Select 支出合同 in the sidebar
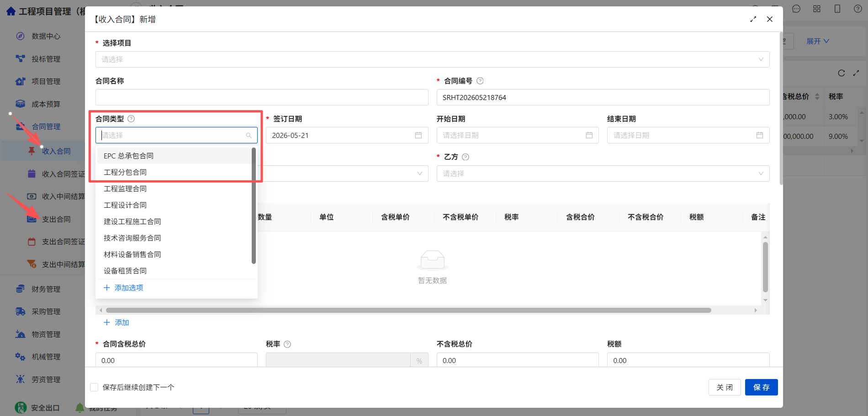Screen dimensions: 868x416 tap(56, 219)
